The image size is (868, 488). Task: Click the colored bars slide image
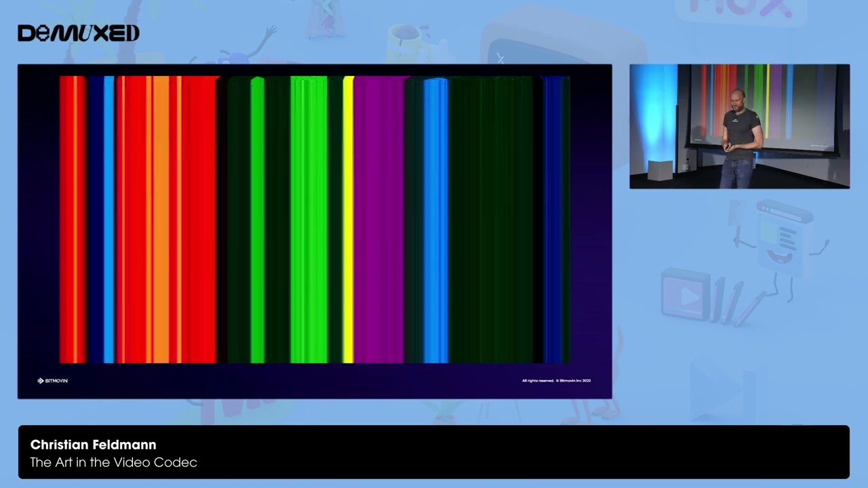(315, 220)
